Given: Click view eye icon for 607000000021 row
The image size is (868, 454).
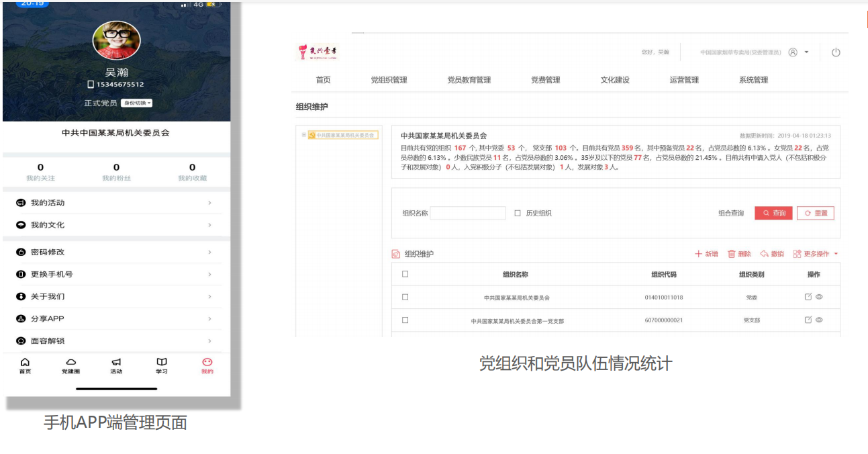Looking at the screenshot, I should point(819,320).
